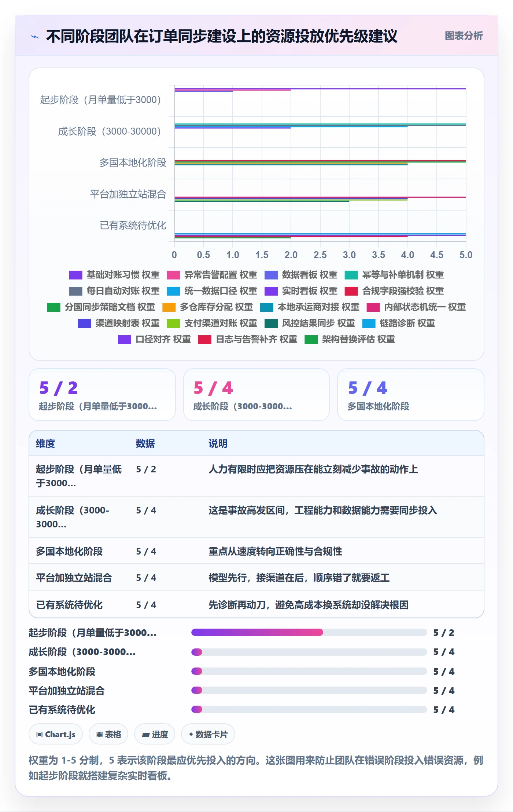The width and height of the screenshot is (513, 812).
Task: Click the 说明 column header
Action: point(218,443)
